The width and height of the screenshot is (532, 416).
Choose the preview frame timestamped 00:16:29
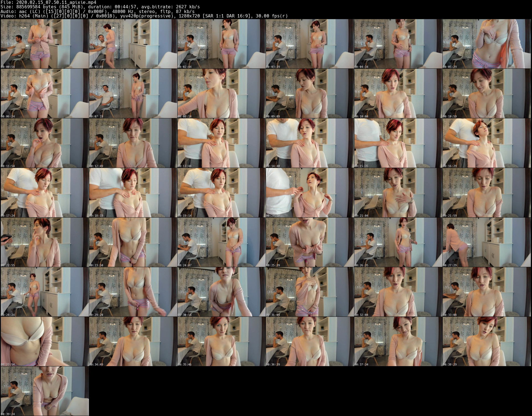[x=487, y=143]
